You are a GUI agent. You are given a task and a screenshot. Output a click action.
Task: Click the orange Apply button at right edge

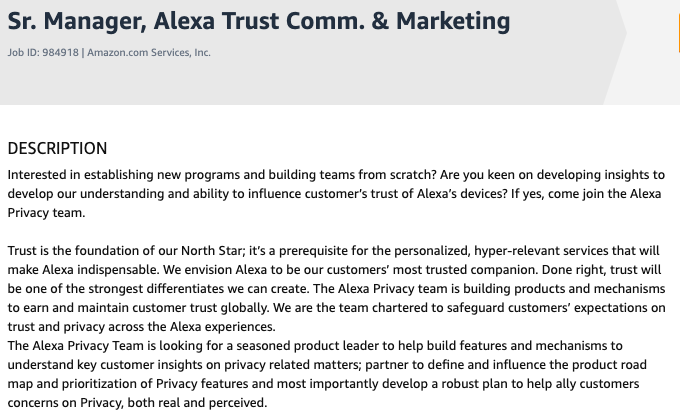point(679,33)
